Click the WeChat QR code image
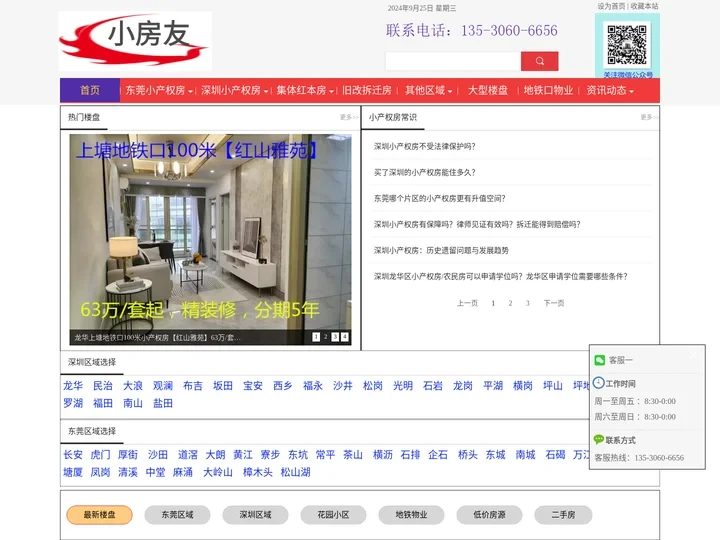This screenshot has height=540, width=720. pos(627,45)
